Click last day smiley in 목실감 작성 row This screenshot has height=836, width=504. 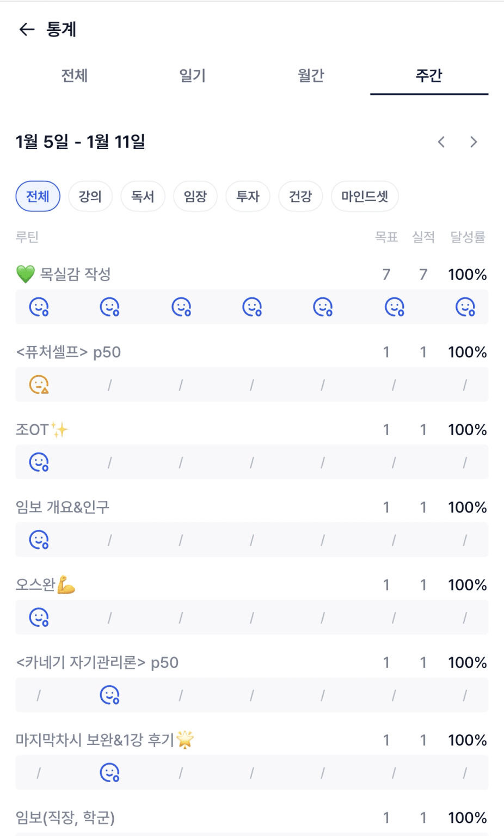[x=465, y=307]
